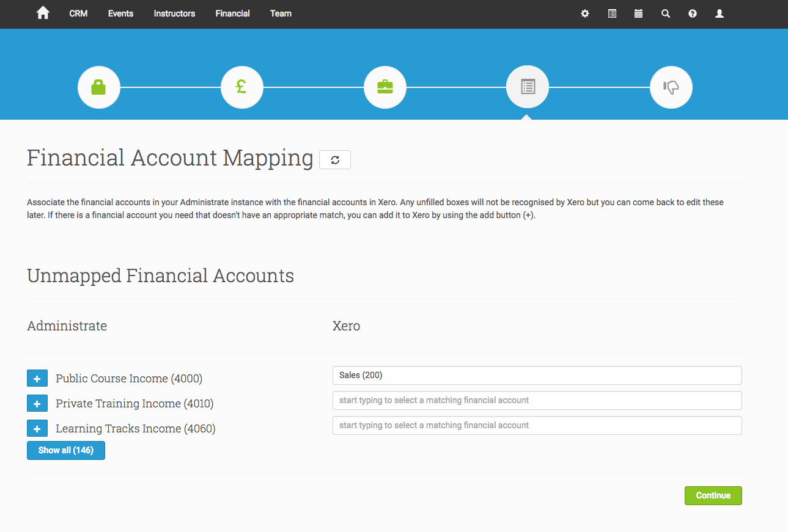
Task: Open the settings gear icon
Action: (x=585, y=13)
